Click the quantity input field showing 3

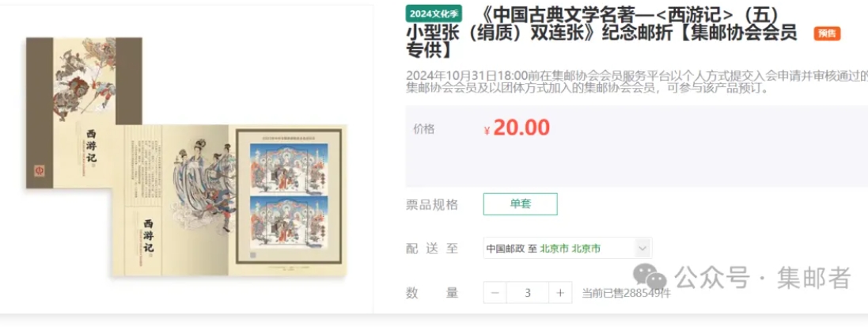point(528,293)
